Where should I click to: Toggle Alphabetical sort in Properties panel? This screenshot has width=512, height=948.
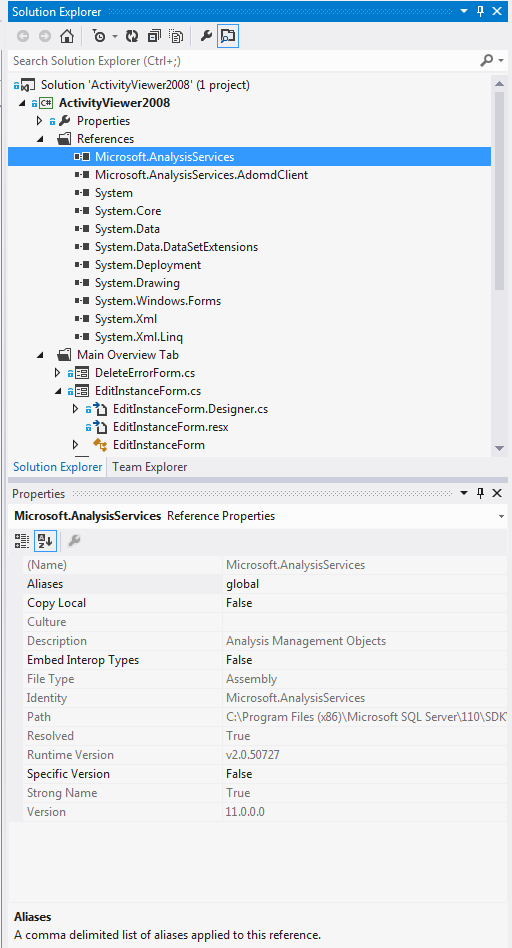[45, 541]
